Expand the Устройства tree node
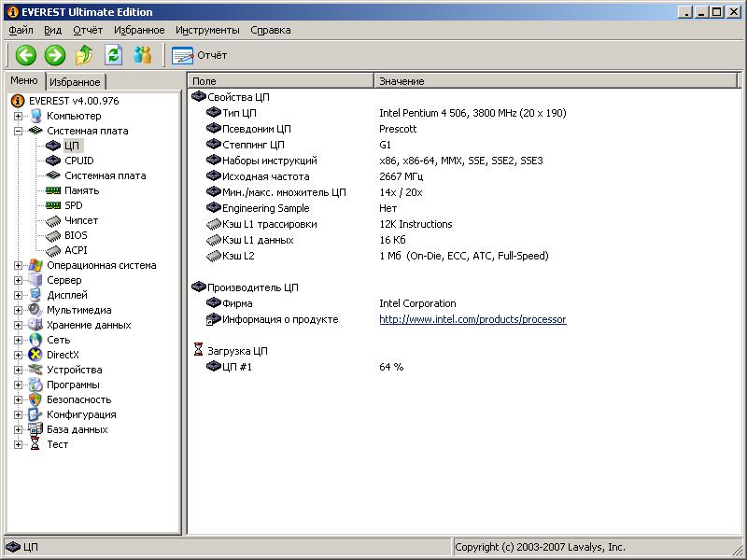The width and height of the screenshot is (747, 560). click(x=18, y=370)
